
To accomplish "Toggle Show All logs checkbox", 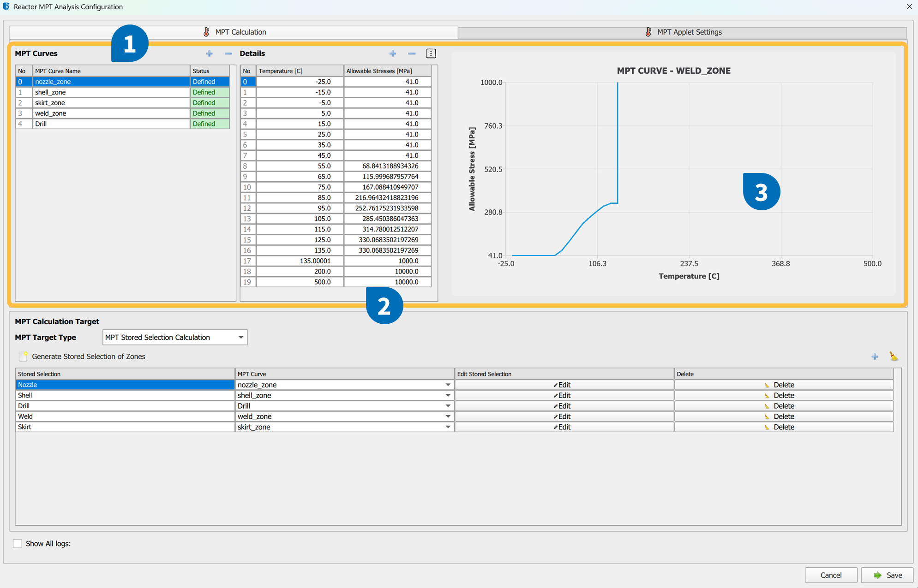I will (18, 543).
